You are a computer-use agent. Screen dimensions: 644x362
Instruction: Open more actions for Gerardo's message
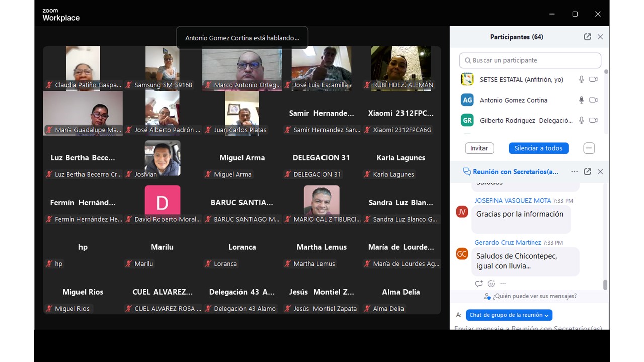click(503, 284)
